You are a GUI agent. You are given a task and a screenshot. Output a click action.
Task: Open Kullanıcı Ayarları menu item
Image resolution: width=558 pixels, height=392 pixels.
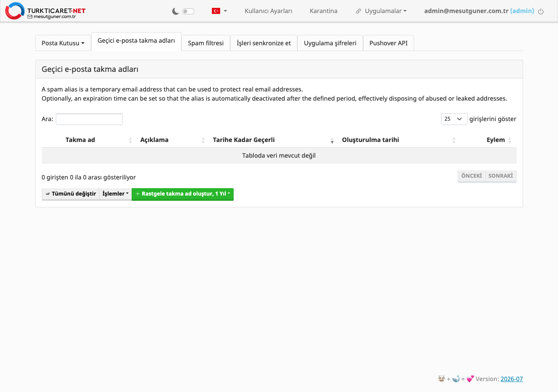click(269, 11)
